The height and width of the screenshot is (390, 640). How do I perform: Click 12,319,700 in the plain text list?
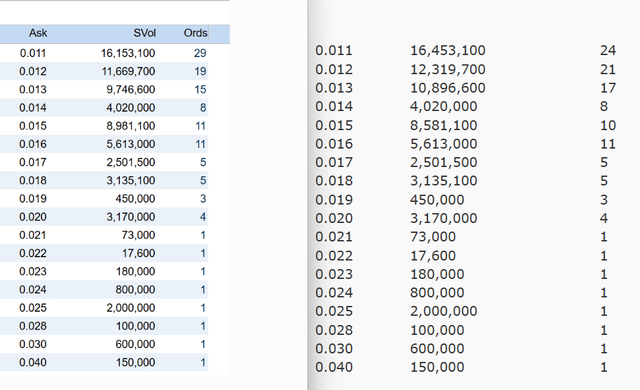pos(448,69)
